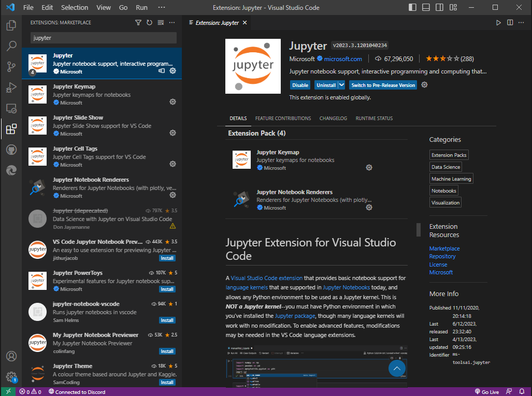
Task: Toggle the primary side bar layout
Action: point(412,7)
